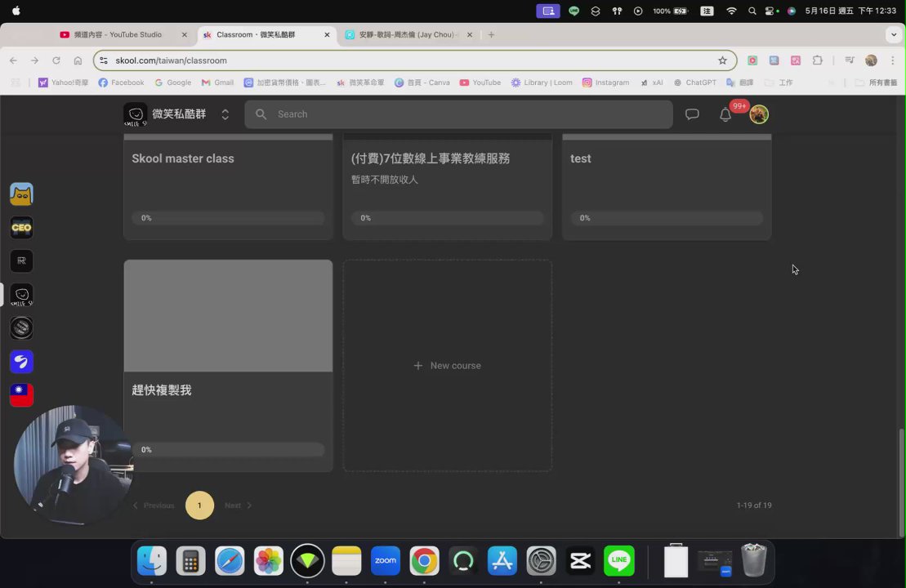Switch to the YouTube Studio tab
Viewport: 906px width, 588px height.
point(117,34)
